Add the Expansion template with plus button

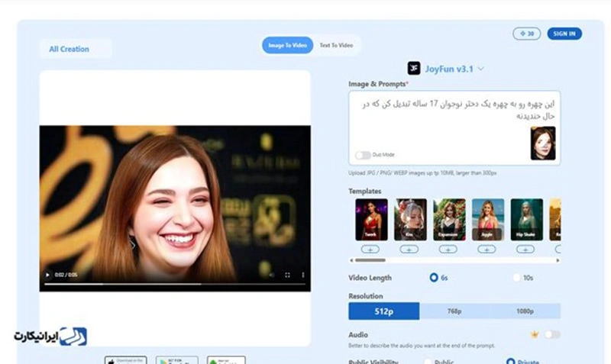[448, 250]
